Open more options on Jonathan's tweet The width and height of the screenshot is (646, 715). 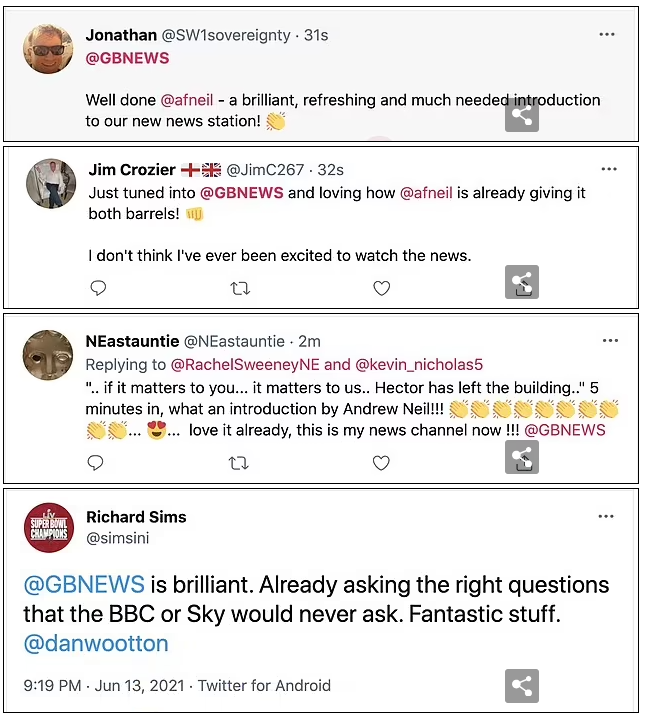pos(606,34)
